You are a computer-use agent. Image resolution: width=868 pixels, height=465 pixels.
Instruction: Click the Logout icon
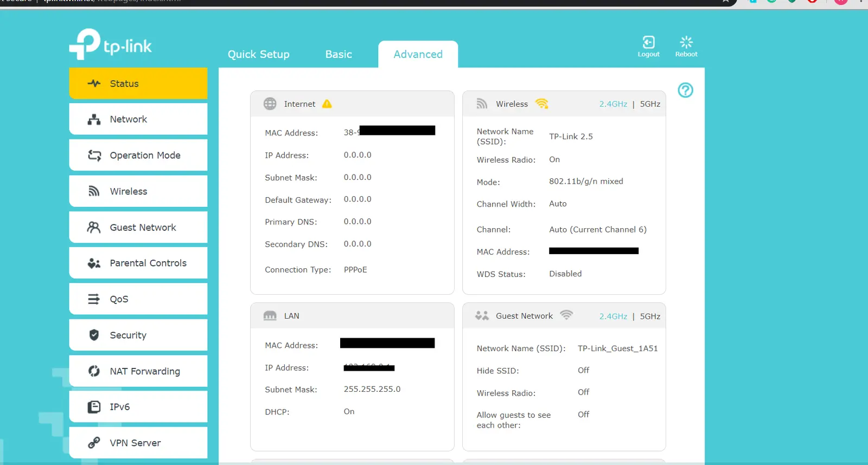648,42
